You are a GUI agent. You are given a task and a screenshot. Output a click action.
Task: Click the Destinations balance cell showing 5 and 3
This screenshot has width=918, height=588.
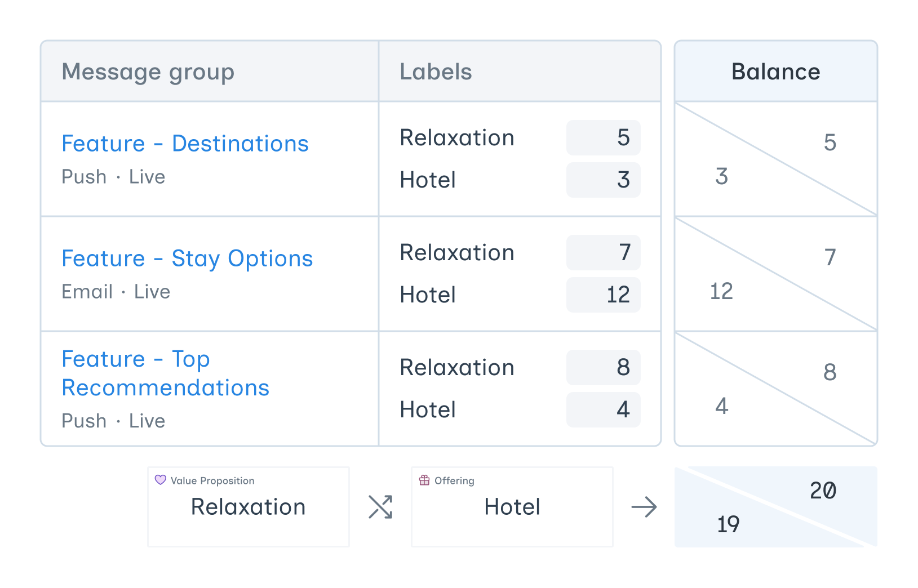[775, 159]
